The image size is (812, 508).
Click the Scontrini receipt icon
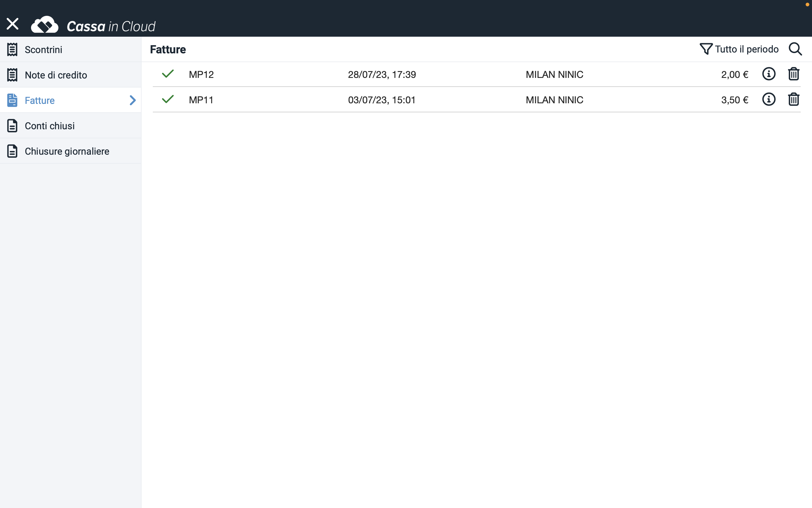[x=12, y=49]
